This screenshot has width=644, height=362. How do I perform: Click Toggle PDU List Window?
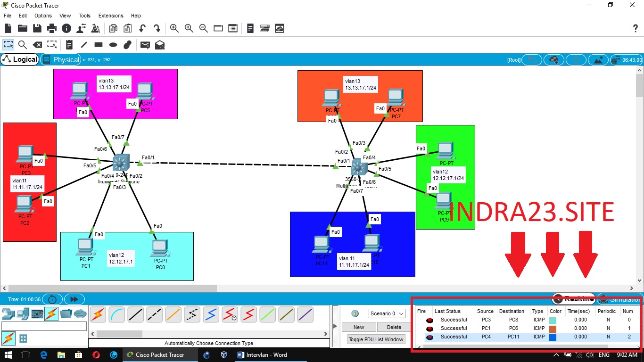pos(376,339)
